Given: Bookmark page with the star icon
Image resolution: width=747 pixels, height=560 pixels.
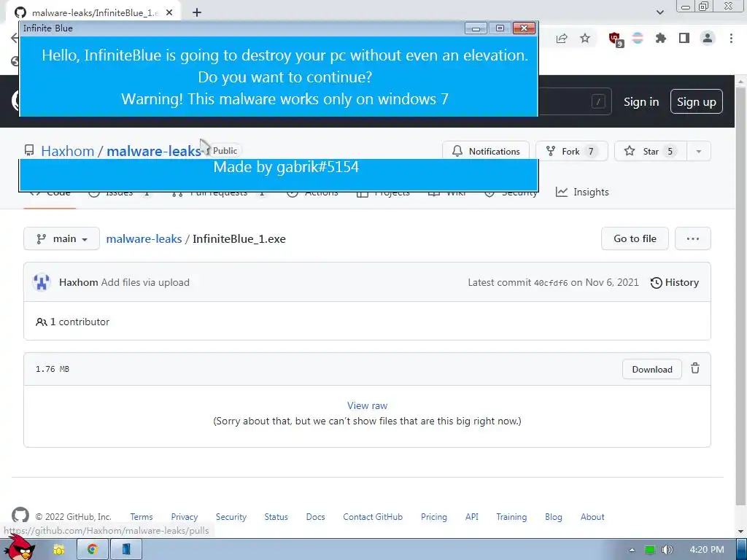Looking at the screenshot, I should click(x=585, y=38).
